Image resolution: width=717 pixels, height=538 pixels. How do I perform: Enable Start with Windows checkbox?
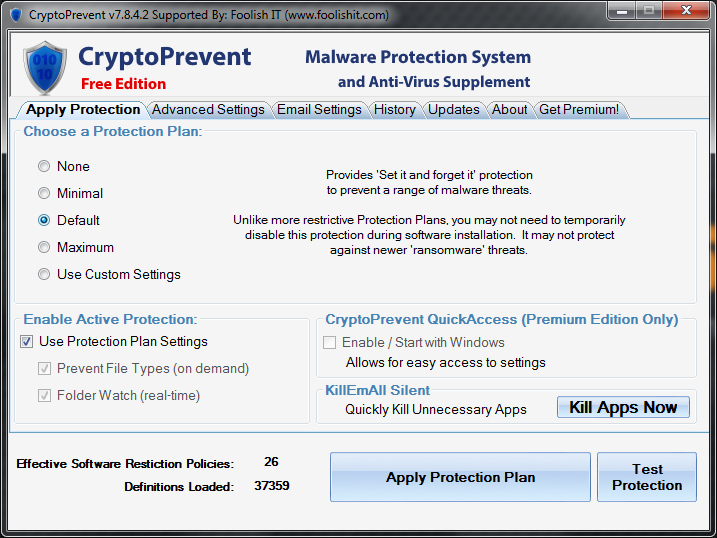pos(329,342)
